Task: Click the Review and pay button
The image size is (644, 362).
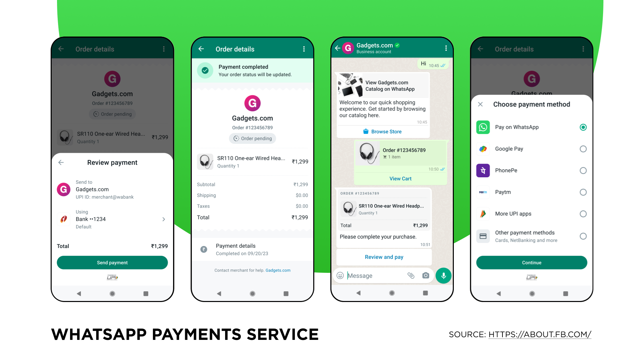Action: click(x=384, y=257)
